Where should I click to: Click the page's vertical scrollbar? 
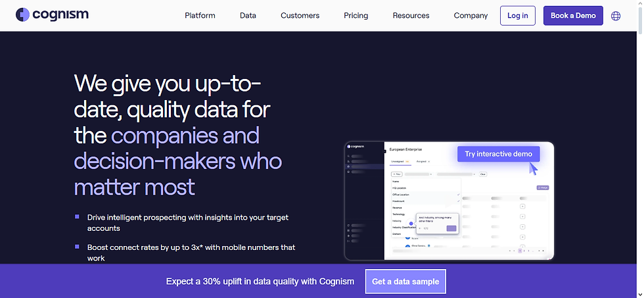[639, 132]
